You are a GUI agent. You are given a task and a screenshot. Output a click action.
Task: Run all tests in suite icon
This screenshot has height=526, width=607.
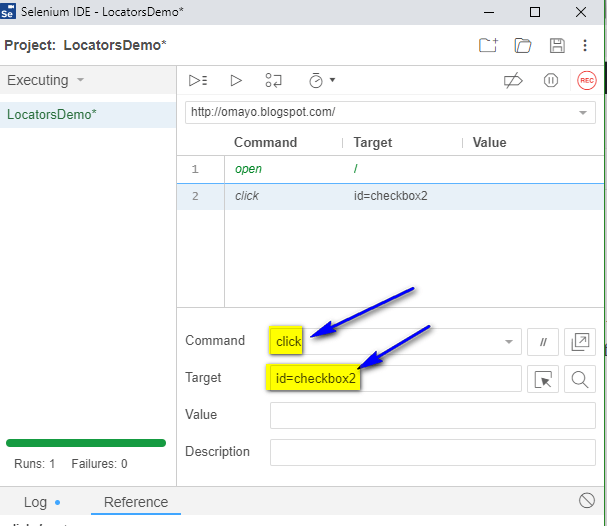[x=198, y=81]
